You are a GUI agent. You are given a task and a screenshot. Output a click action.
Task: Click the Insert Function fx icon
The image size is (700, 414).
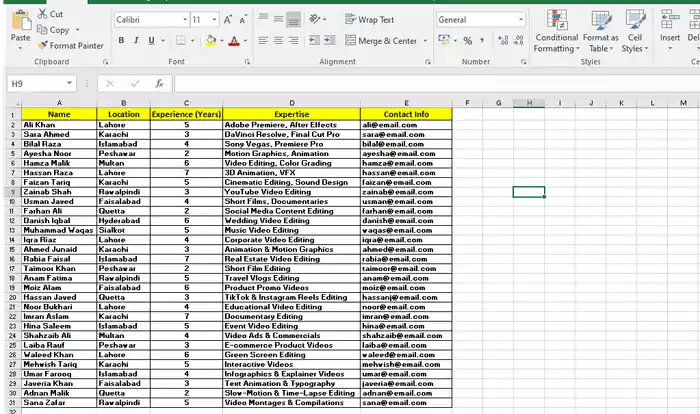coord(159,84)
